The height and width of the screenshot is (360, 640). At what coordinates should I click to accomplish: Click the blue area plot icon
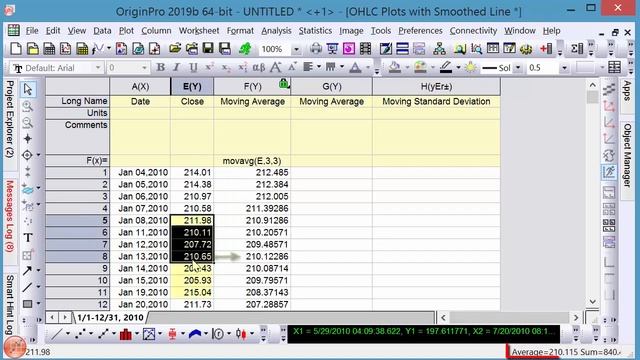click(195, 334)
